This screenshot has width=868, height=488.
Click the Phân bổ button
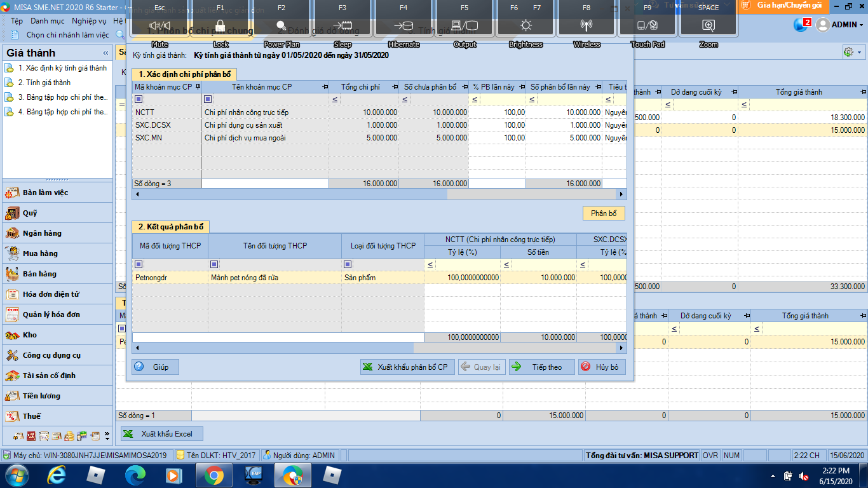click(x=604, y=213)
